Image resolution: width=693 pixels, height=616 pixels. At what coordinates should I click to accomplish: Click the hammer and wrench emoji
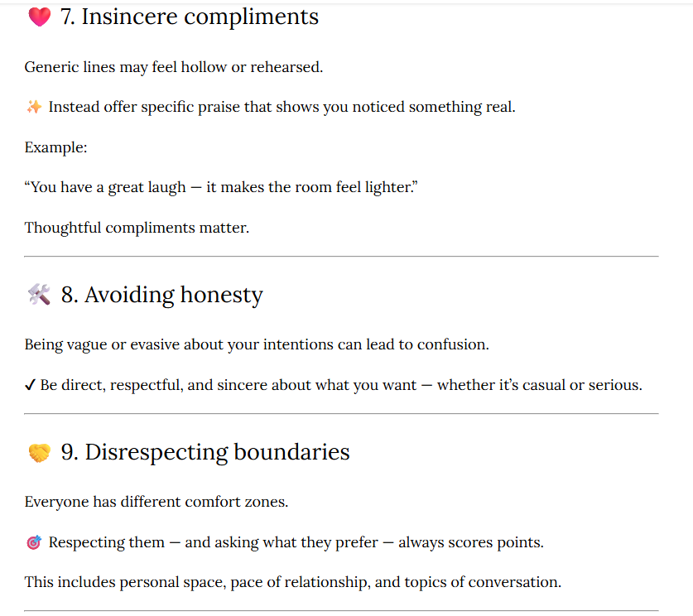(39, 295)
